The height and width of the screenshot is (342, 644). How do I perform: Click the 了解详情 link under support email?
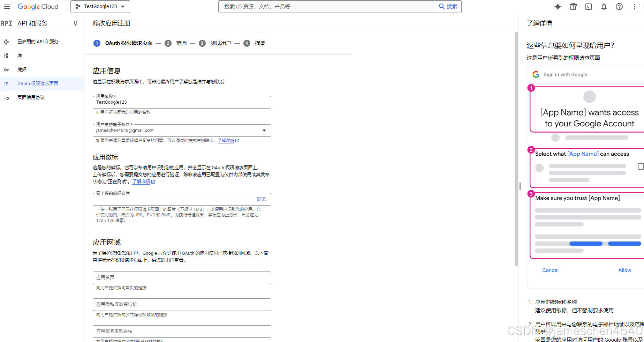(228, 141)
